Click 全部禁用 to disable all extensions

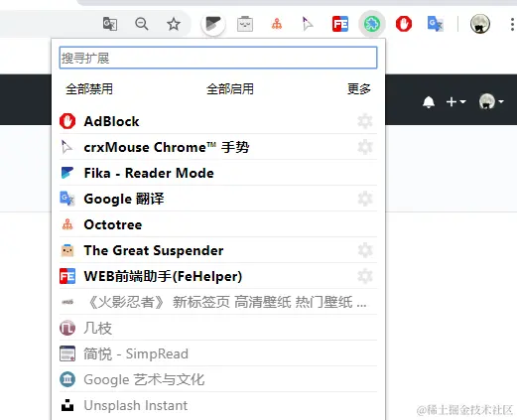point(89,89)
